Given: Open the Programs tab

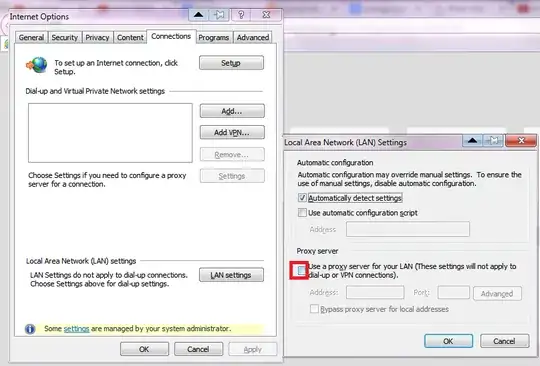Looking at the screenshot, I should point(214,37).
